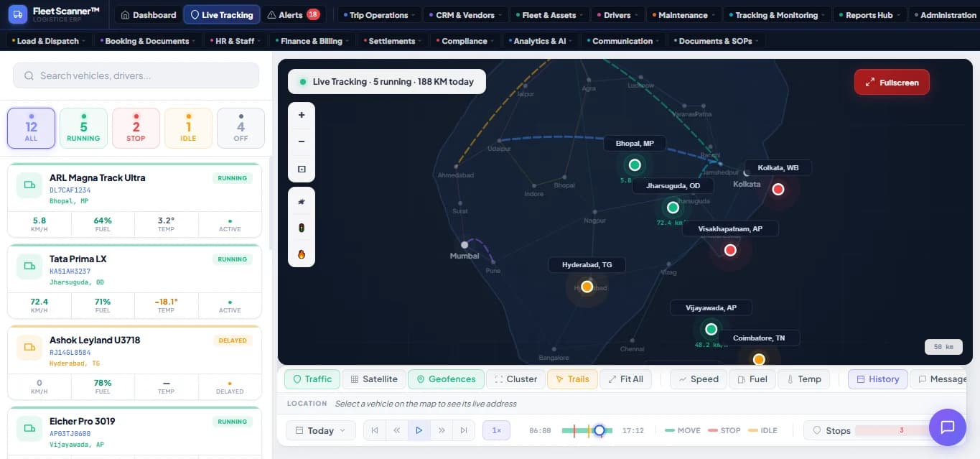Toggle the History panel

click(877, 379)
